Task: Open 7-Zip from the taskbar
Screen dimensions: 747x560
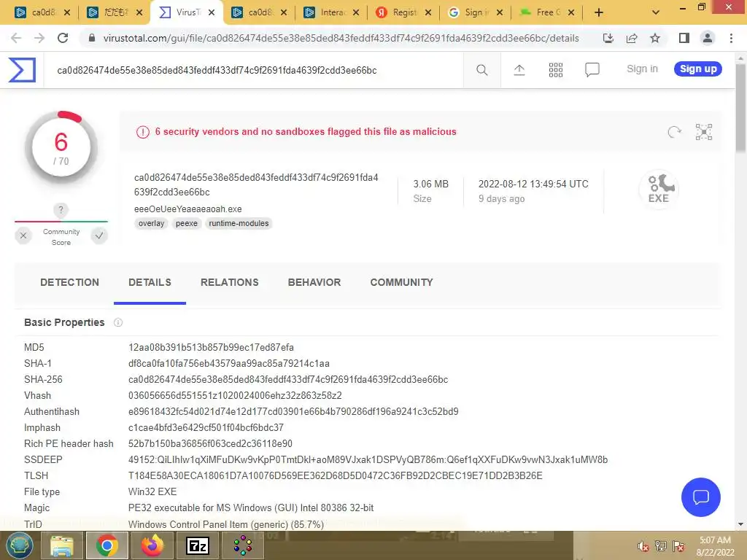Action: tap(198, 545)
